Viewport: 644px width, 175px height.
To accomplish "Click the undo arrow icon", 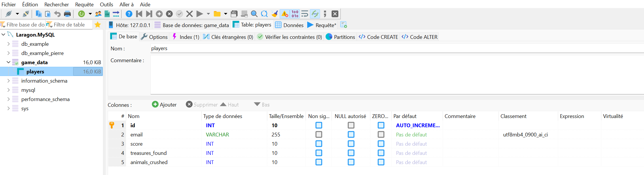I will pyautogui.click(x=57, y=14).
